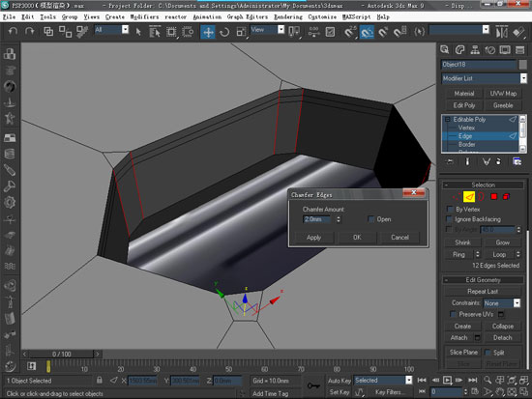The width and height of the screenshot is (532, 399).
Task: Tick the Open checkbox in Chamfer Edges
Action: pos(371,219)
